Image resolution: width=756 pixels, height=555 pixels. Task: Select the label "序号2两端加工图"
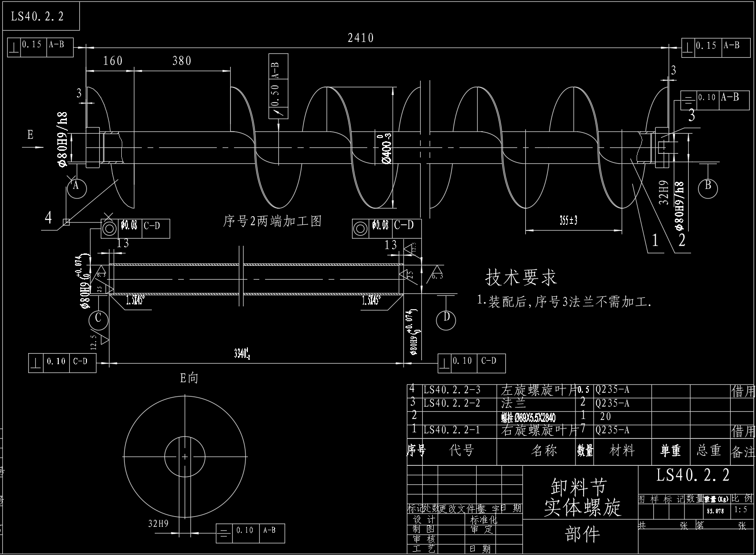273,221
